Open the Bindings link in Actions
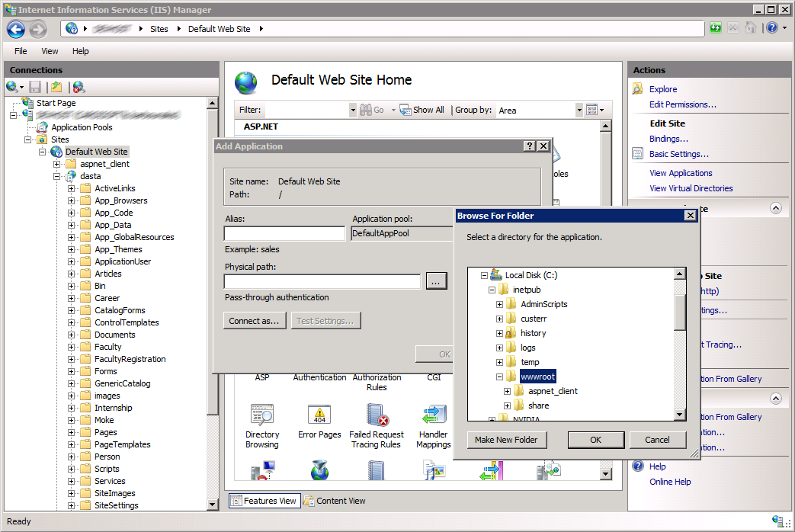 tap(668, 139)
